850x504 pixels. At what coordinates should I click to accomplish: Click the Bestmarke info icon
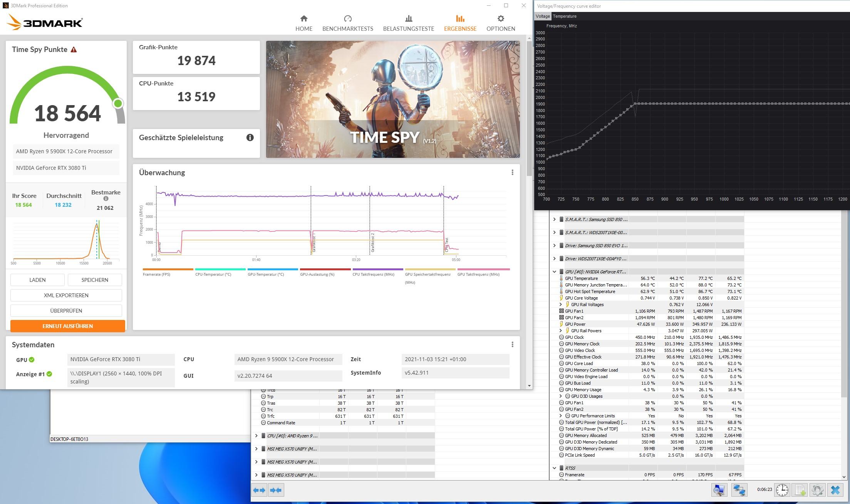point(106,199)
